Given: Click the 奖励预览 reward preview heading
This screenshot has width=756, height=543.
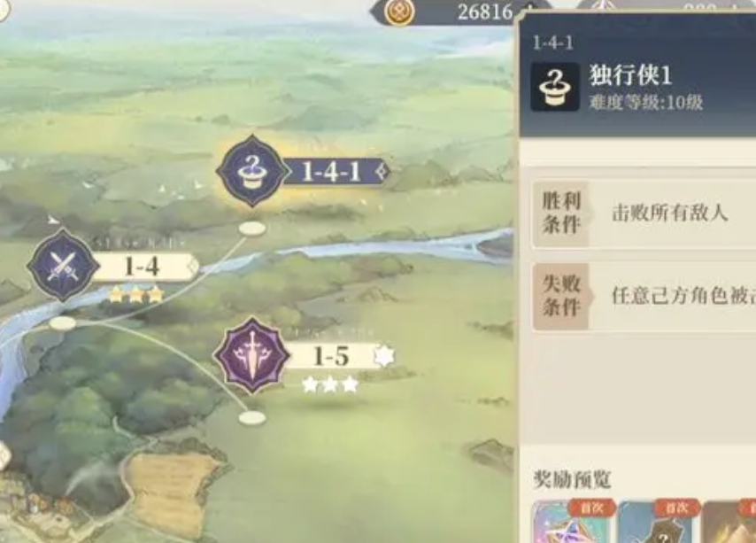Looking at the screenshot, I should coord(572,479).
